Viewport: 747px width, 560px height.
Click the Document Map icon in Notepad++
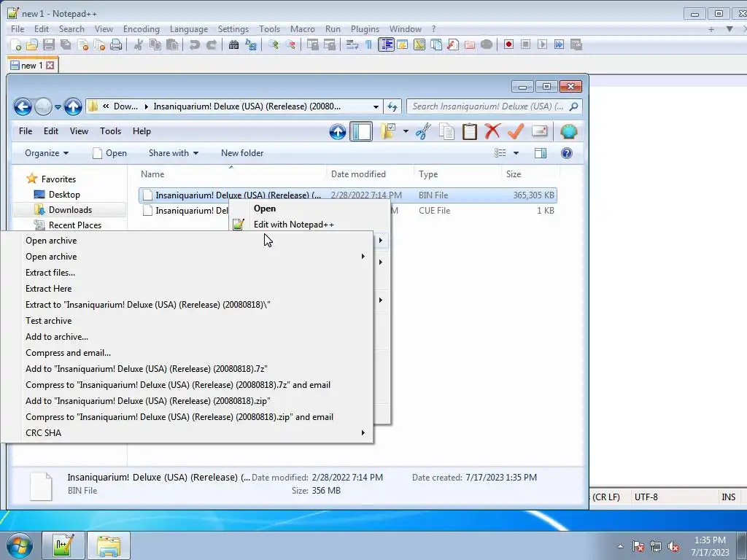[x=419, y=44]
